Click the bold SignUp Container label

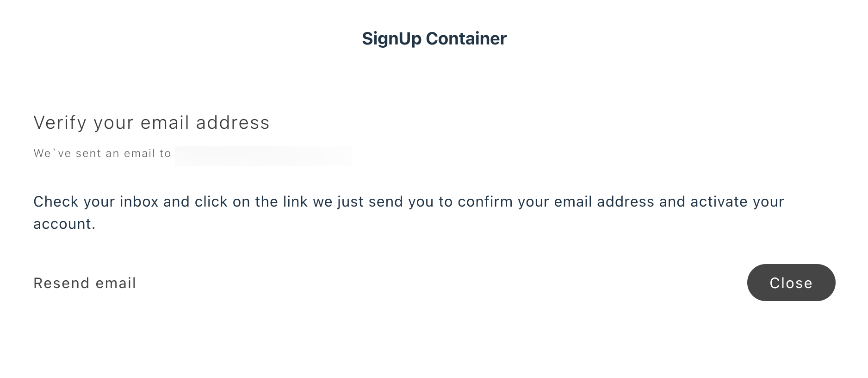click(434, 38)
